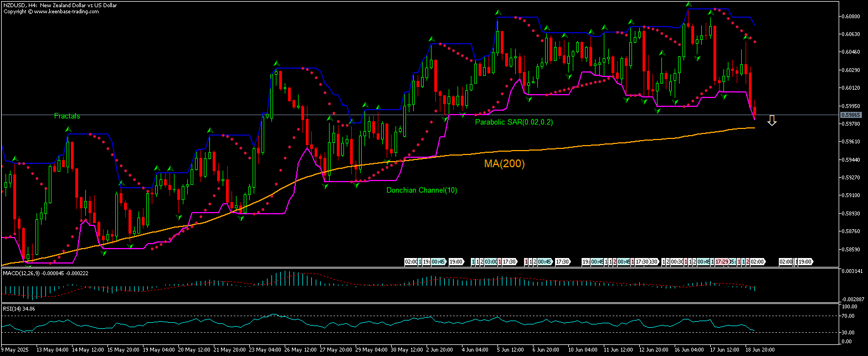
Task: Select the Fractals indicator label
Action: (x=66, y=116)
